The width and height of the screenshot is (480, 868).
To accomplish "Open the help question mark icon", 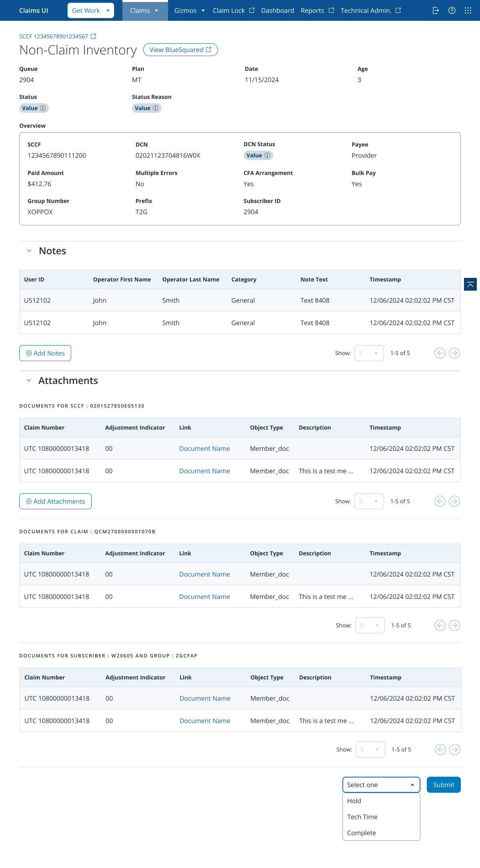I will (x=452, y=10).
